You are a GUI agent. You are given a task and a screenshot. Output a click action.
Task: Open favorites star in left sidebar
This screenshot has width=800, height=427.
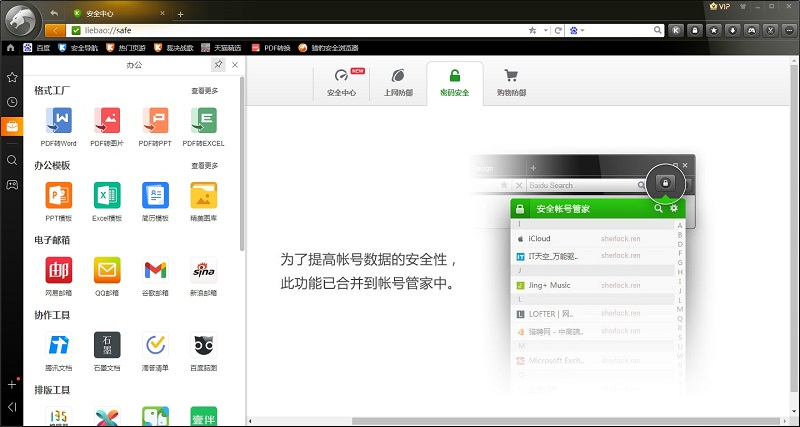click(x=12, y=77)
